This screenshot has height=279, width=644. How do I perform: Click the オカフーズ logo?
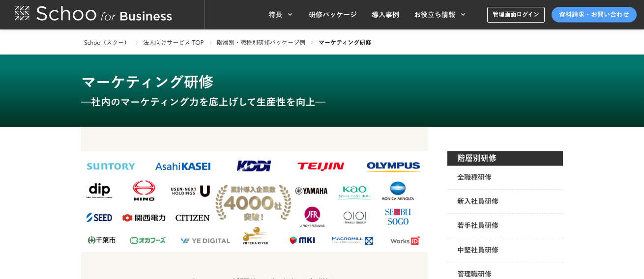tap(148, 240)
